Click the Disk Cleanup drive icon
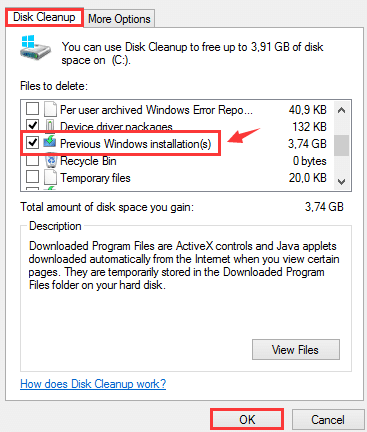Screen dimensions: 367x432 (35, 47)
